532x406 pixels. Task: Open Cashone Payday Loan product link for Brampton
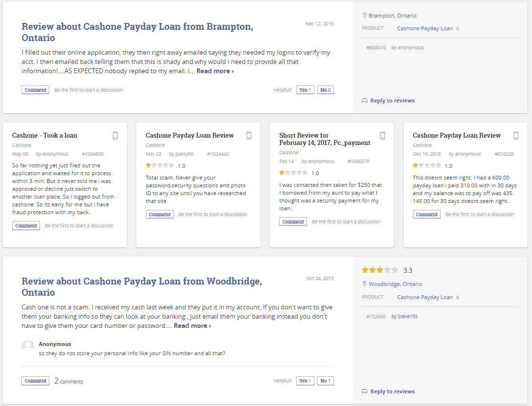coord(425,28)
